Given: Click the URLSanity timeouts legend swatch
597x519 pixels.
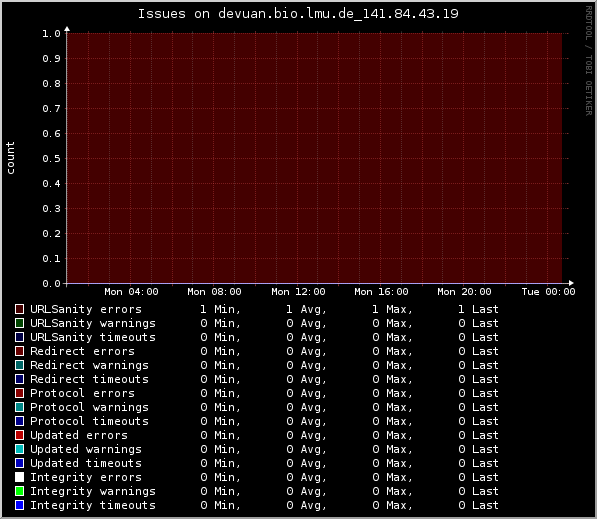Looking at the screenshot, I should click(x=19, y=337).
